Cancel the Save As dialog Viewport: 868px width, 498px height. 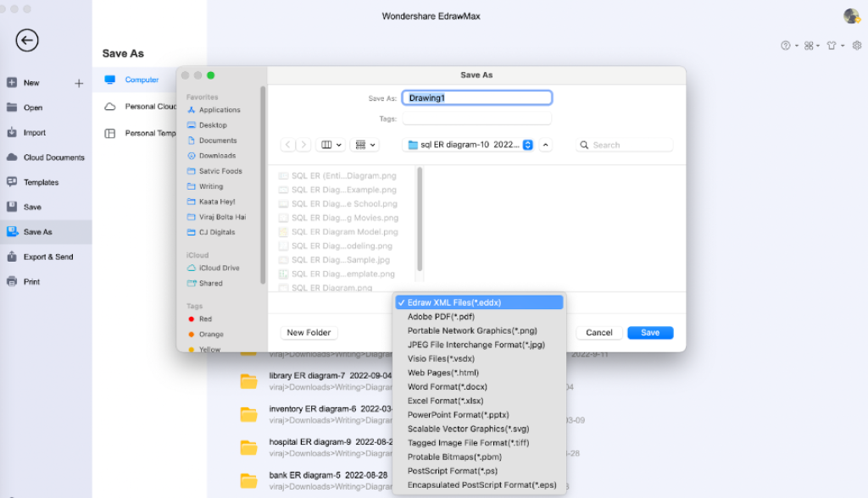(599, 333)
